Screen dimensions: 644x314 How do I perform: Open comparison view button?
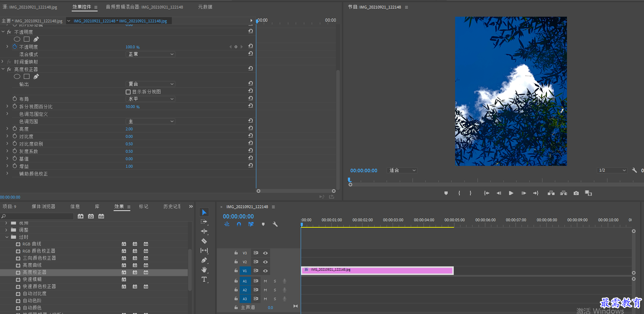(588, 193)
